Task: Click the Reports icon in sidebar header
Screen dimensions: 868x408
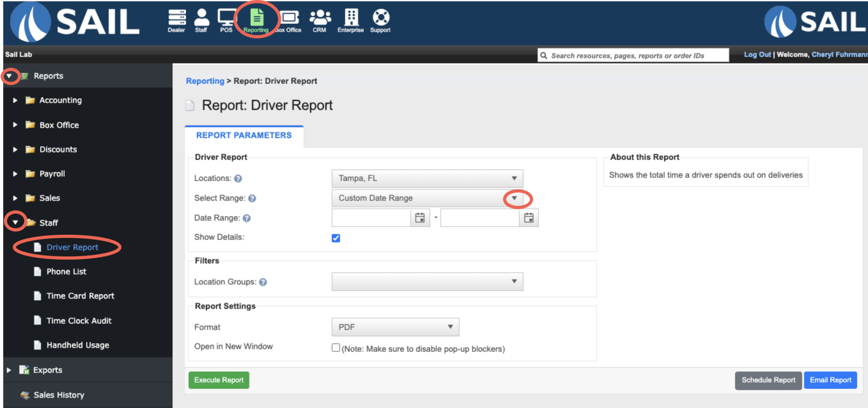Action: [x=25, y=76]
